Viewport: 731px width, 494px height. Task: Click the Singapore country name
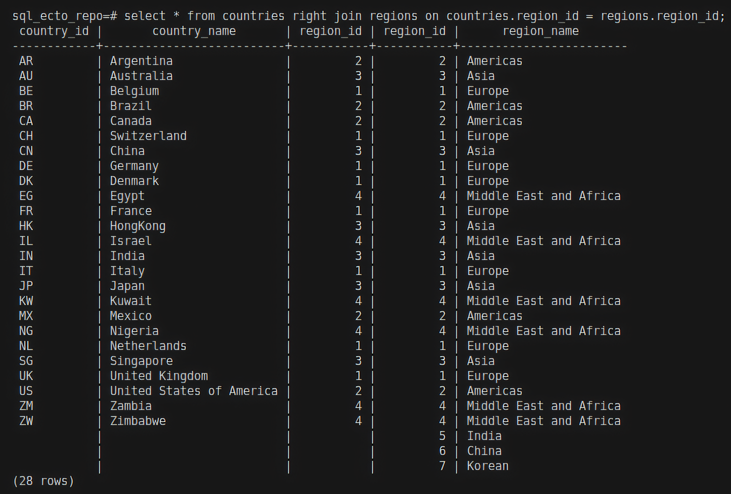[141, 361]
